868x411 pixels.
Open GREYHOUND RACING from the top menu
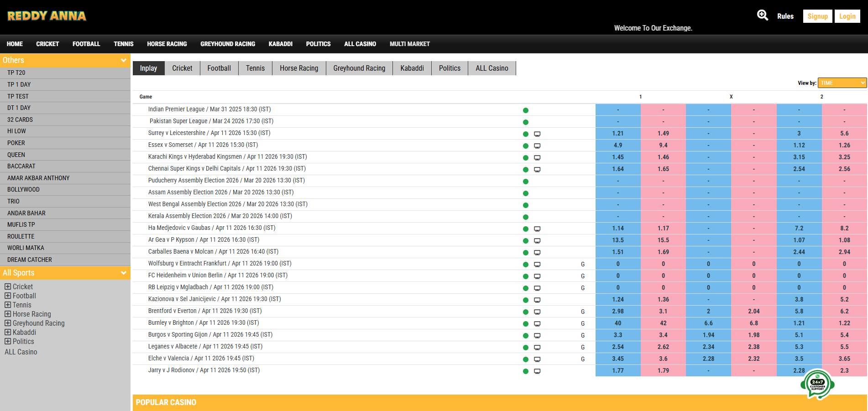tap(227, 44)
